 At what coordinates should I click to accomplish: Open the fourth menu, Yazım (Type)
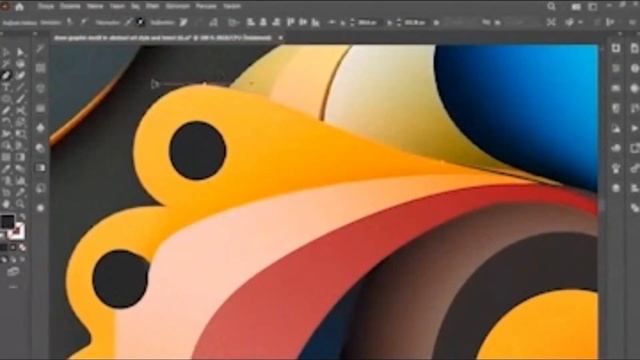(117, 7)
